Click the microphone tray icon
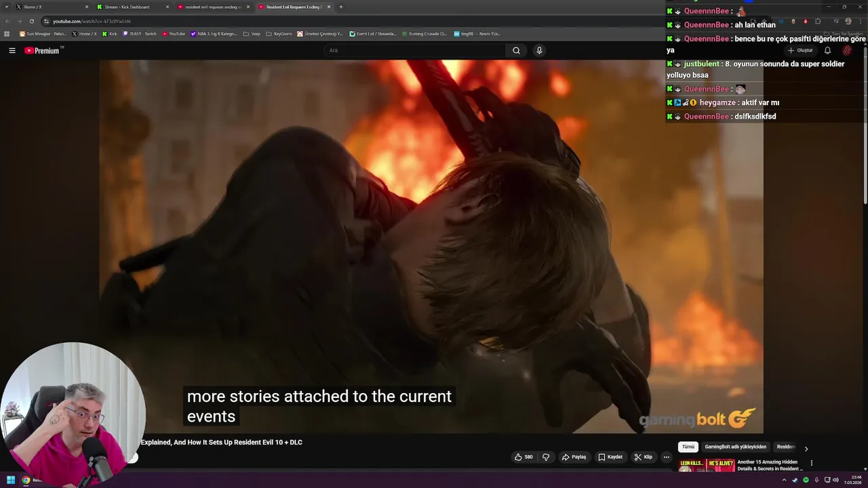This screenshot has height=488, width=868. click(x=816, y=480)
